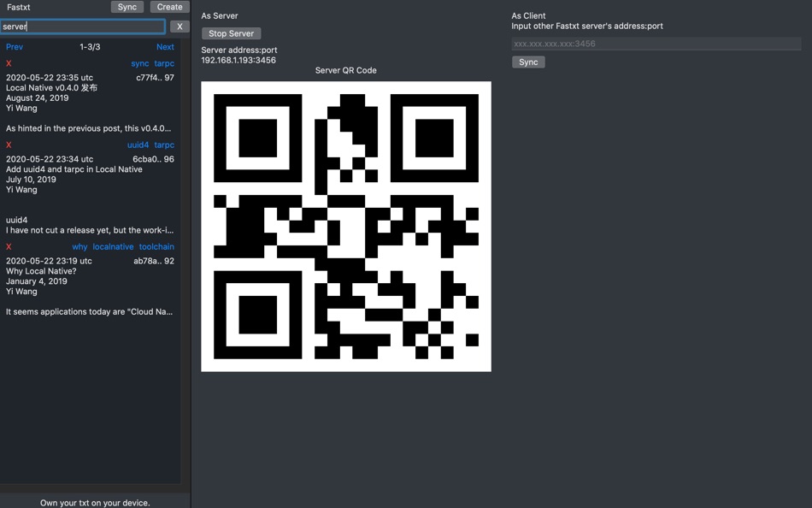The image size is (812, 508).
Task: Click the 'uuid4' tag link
Action: click(x=138, y=145)
